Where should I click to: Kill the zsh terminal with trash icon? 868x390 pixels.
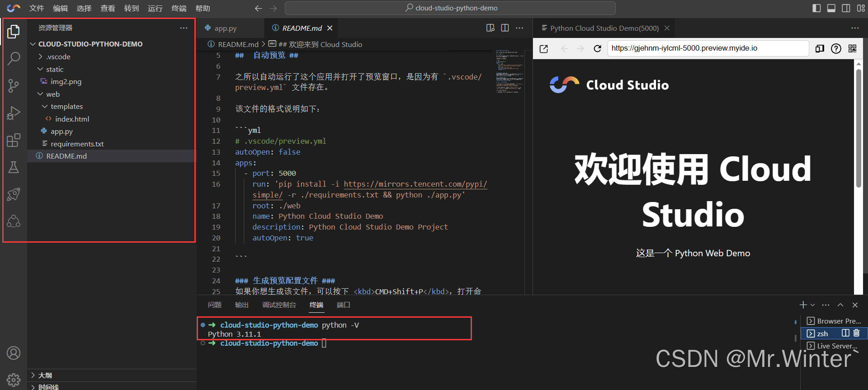pyautogui.click(x=856, y=333)
